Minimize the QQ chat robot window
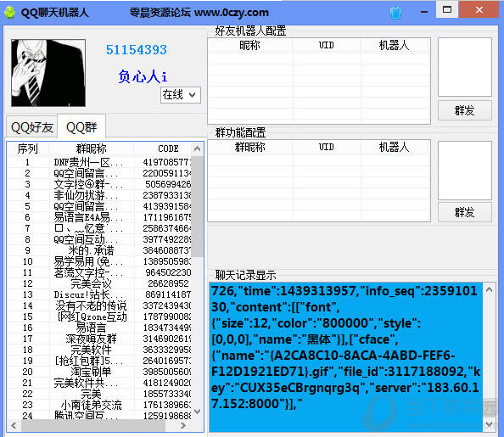 tap(424, 12)
